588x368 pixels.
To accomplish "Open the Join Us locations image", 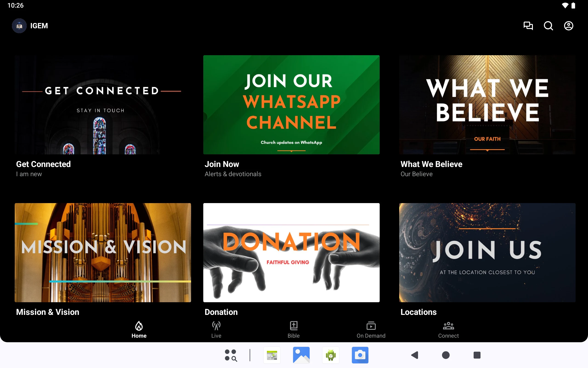I will coord(487,253).
